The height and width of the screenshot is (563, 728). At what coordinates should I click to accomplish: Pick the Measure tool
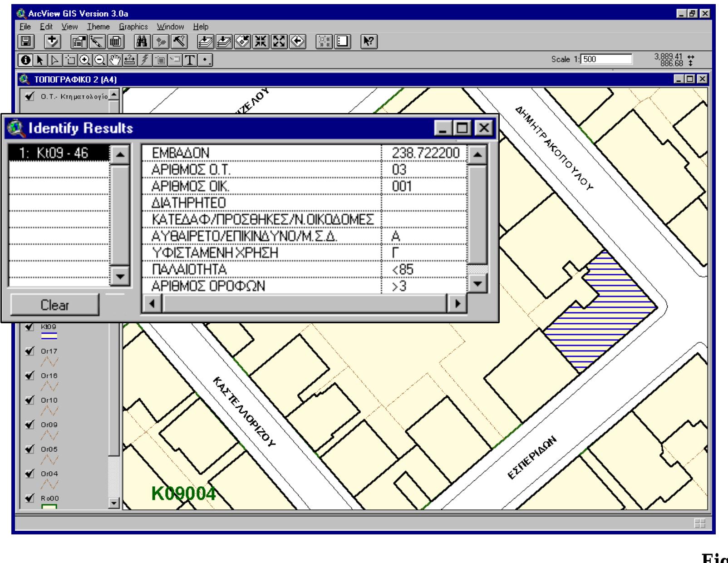(x=129, y=58)
